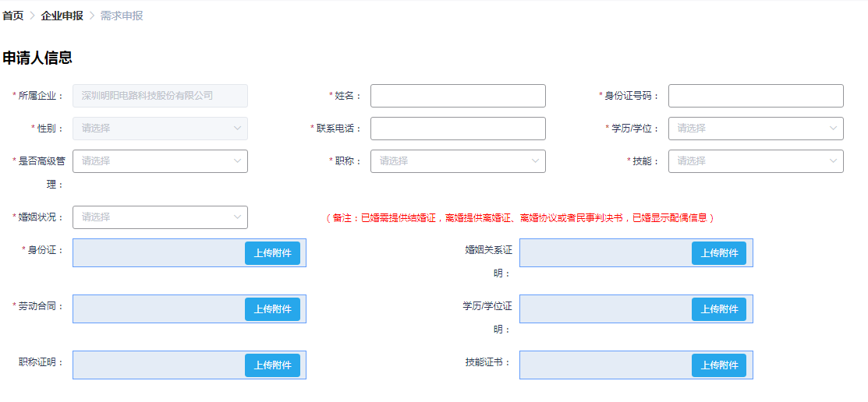
Task: Click the 首页 breadcrumb link
Action: pyautogui.click(x=13, y=16)
